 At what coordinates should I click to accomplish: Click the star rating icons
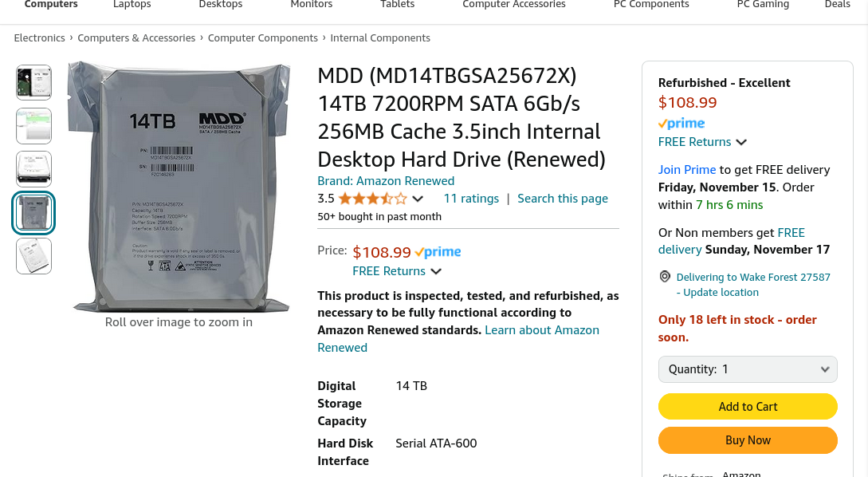372,199
